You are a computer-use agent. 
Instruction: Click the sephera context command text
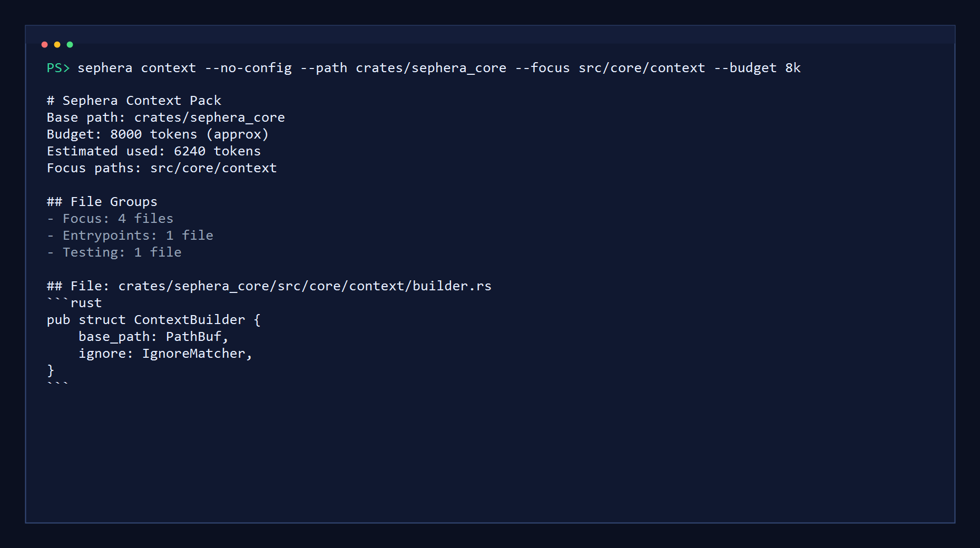coord(136,67)
